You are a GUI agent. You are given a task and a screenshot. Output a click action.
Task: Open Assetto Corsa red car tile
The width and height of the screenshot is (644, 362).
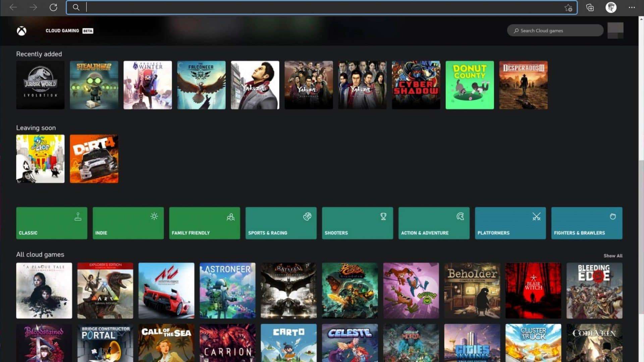[166, 291]
